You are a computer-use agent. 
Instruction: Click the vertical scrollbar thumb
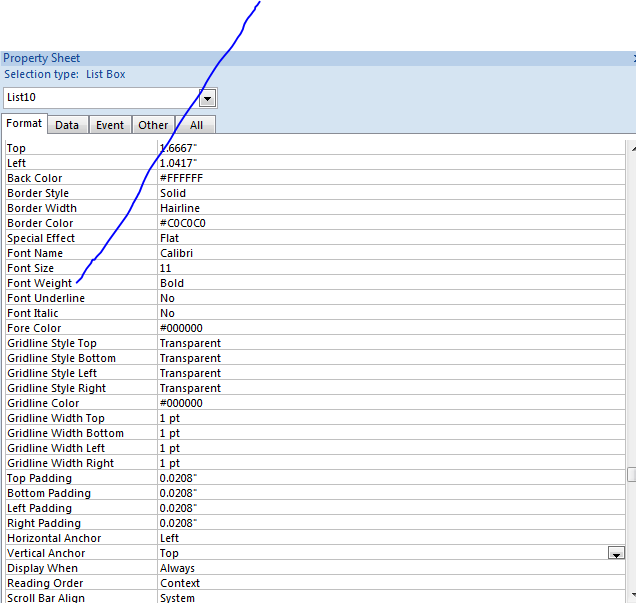pyautogui.click(x=632, y=474)
